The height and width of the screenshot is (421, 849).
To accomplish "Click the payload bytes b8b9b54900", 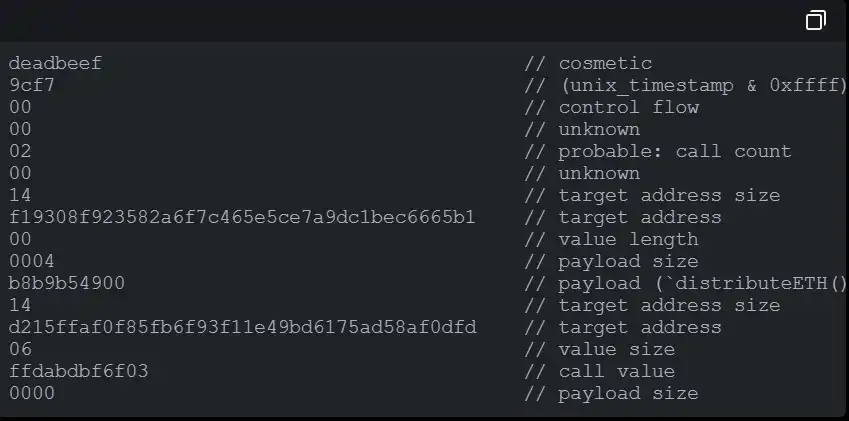I will click(67, 284).
